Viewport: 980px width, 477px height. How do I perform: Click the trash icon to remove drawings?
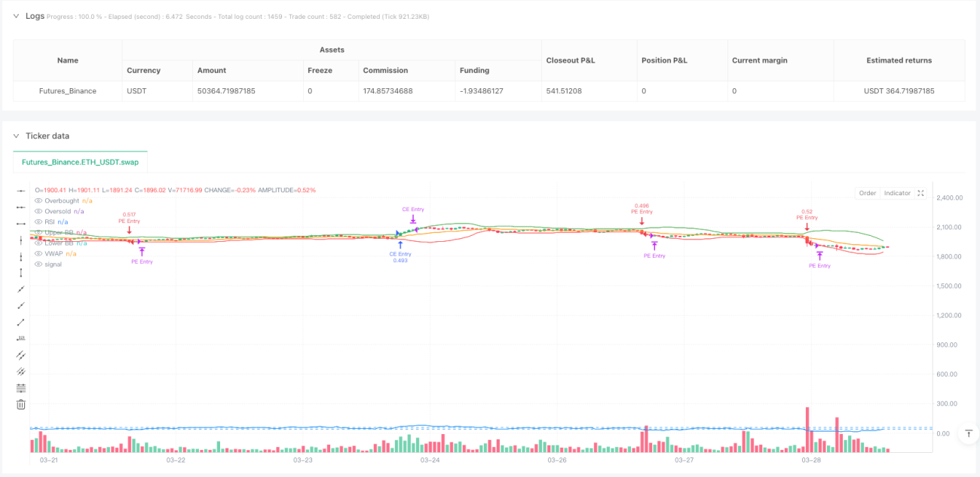[21, 405]
